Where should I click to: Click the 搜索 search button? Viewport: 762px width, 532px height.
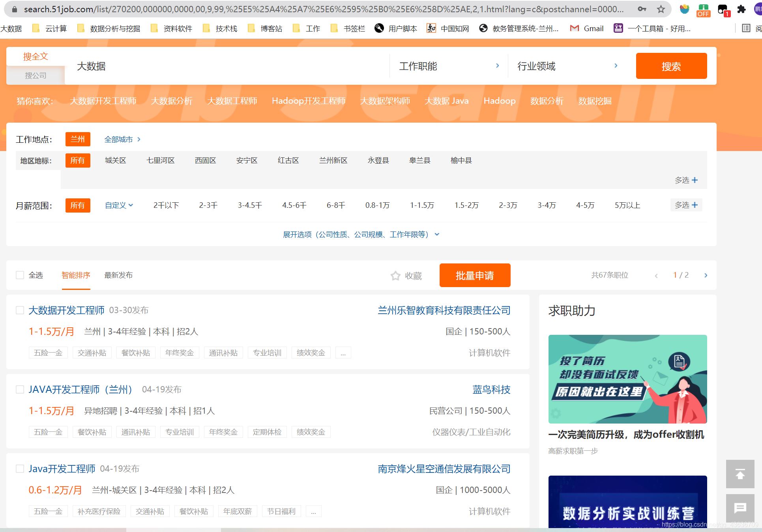pyautogui.click(x=671, y=65)
